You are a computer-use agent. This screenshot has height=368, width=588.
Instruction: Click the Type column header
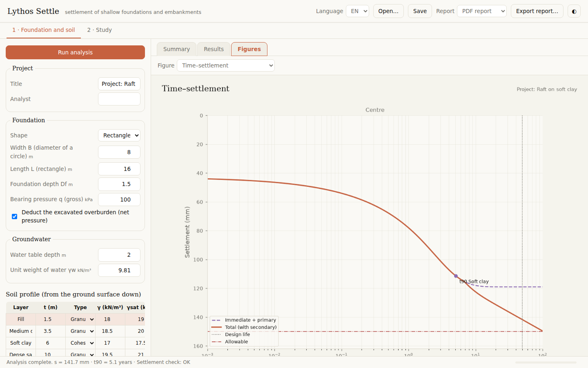[80, 307]
